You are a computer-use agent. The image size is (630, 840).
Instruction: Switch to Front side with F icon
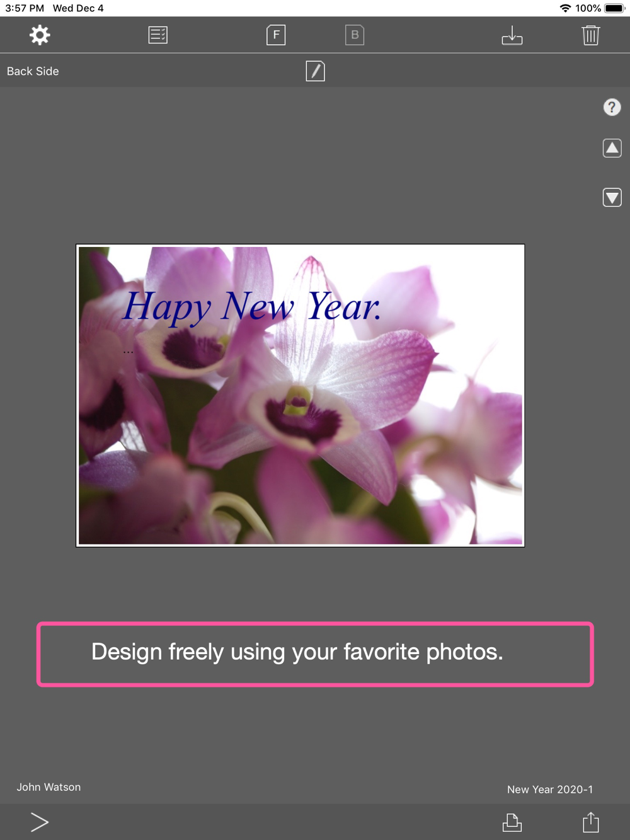point(276,35)
